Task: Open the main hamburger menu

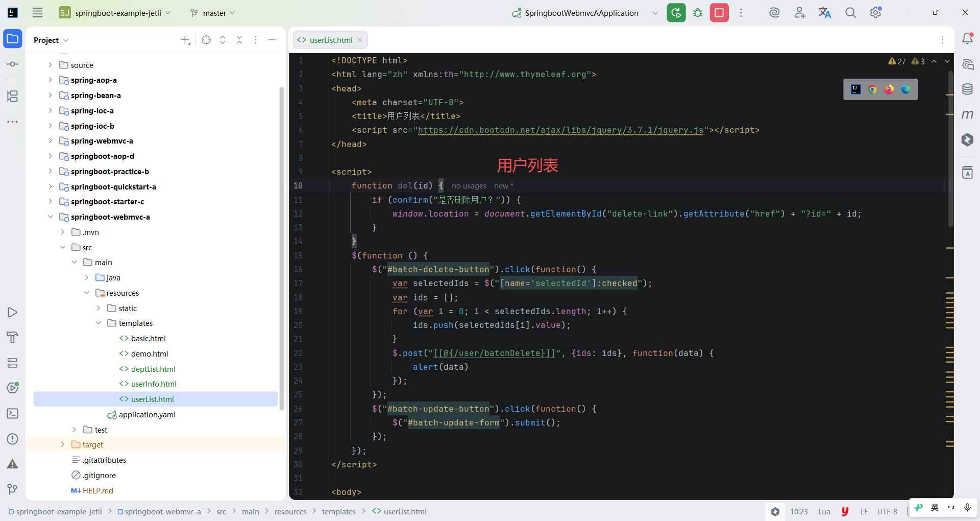Action: pos(37,13)
